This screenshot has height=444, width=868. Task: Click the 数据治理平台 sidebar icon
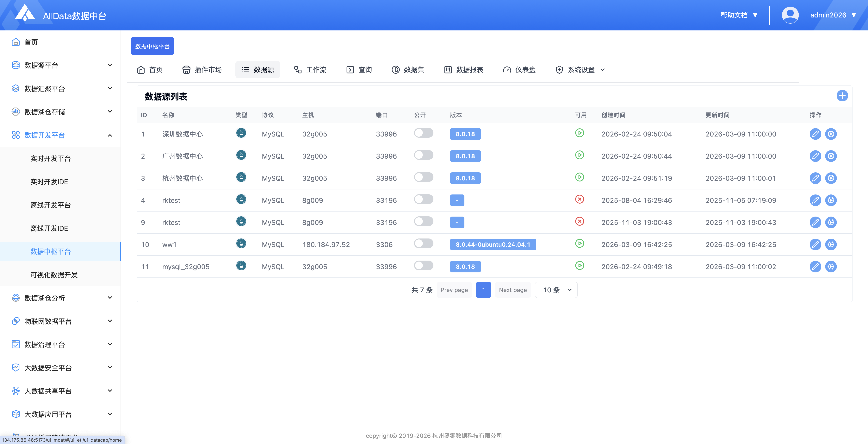click(x=15, y=345)
